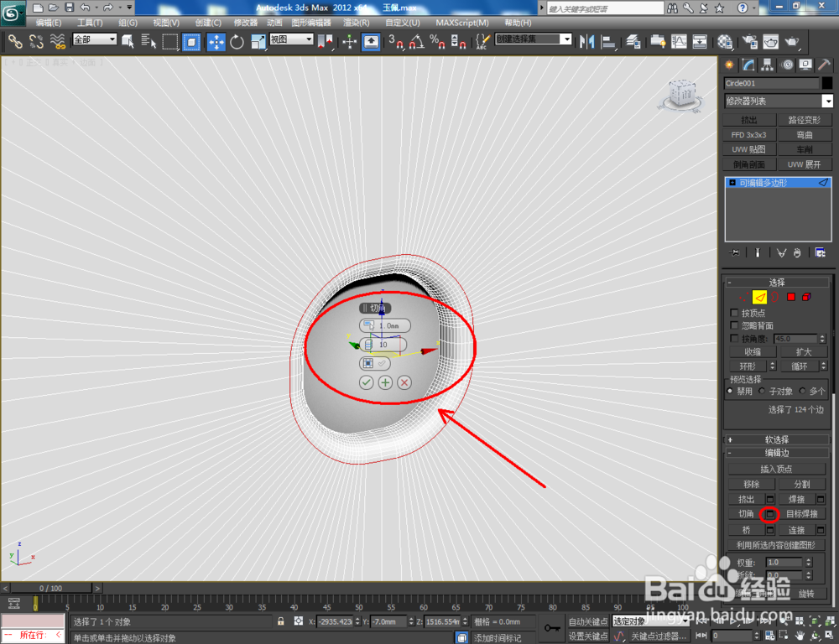
Task: Click the object color swatch beside Circle001
Action: (x=827, y=83)
